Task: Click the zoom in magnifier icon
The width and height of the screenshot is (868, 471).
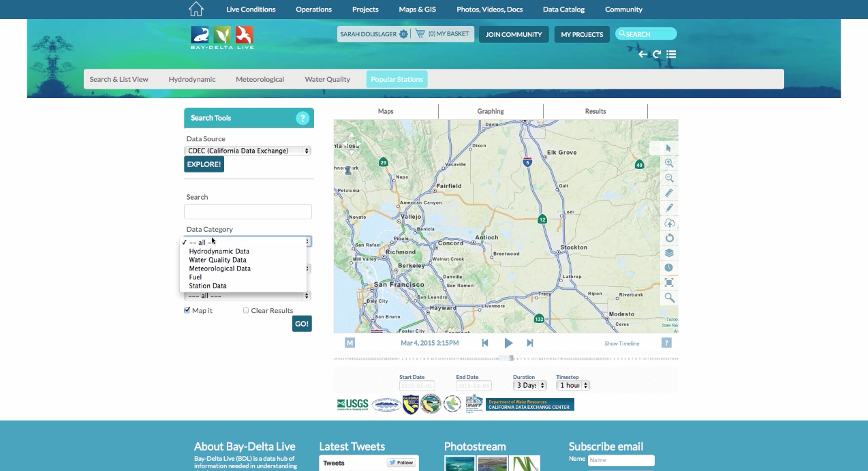Action: [669, 163]
